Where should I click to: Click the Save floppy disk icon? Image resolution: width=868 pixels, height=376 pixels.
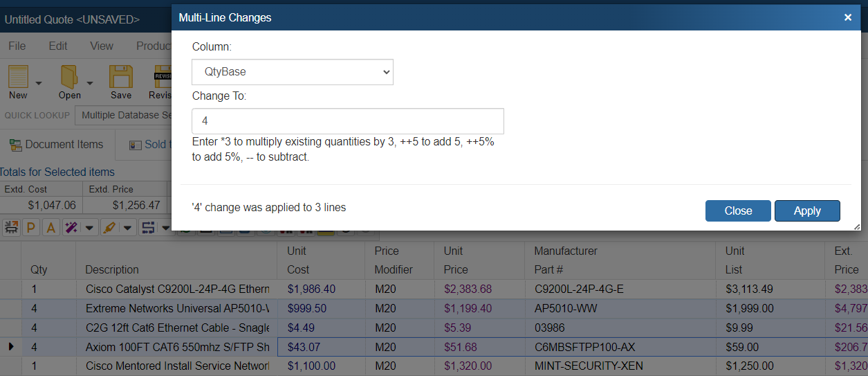[121, 76]
